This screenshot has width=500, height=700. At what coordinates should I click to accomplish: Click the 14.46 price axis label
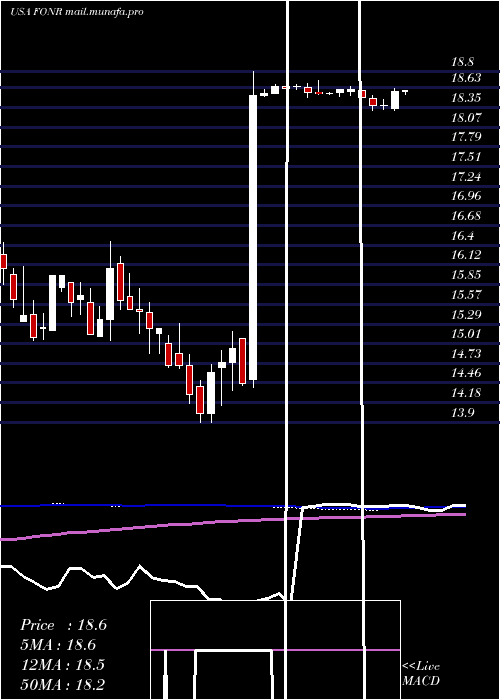tap(466, 372)
